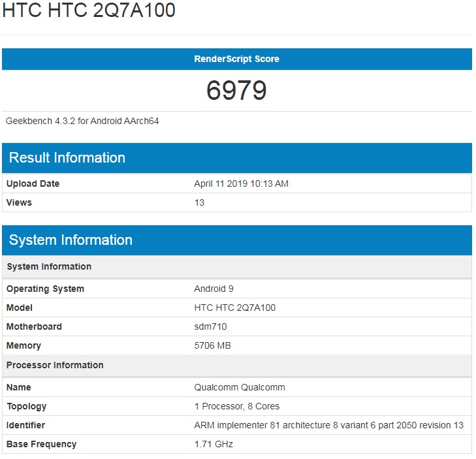The height and width of the screenshot is (459, 476).
Task: Select the Result Information section header
Action: coord(67,158)
